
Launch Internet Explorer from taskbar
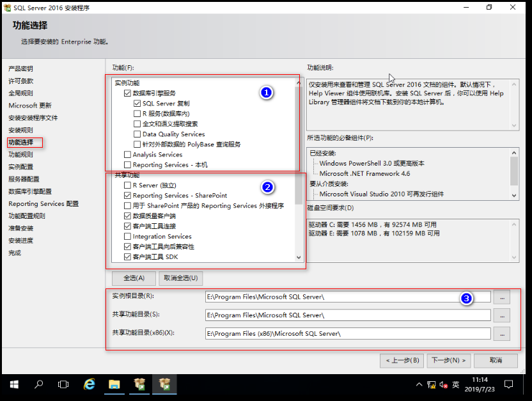(x=90, y=384)
